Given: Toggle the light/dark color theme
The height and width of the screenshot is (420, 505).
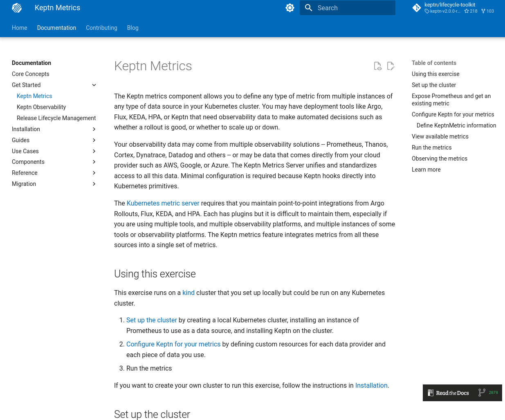Looking at the screenshot, I should (290, 8).
